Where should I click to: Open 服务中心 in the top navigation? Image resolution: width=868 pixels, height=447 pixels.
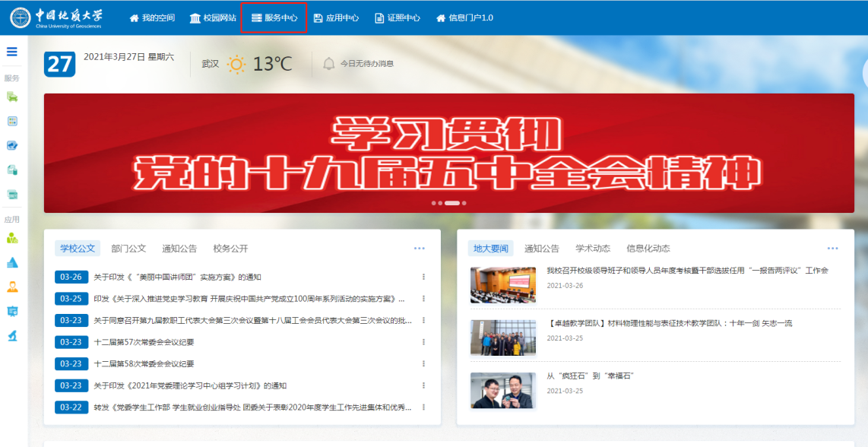pos(274,17)
